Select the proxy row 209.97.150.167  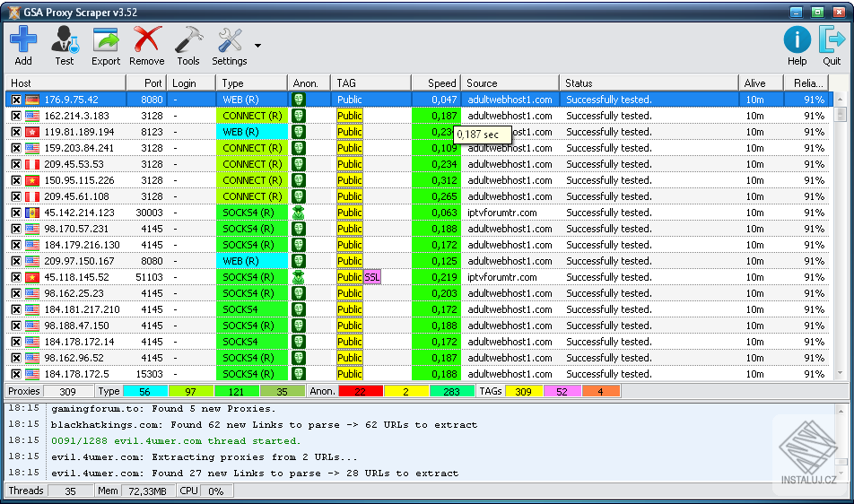(x=79, y=261)
